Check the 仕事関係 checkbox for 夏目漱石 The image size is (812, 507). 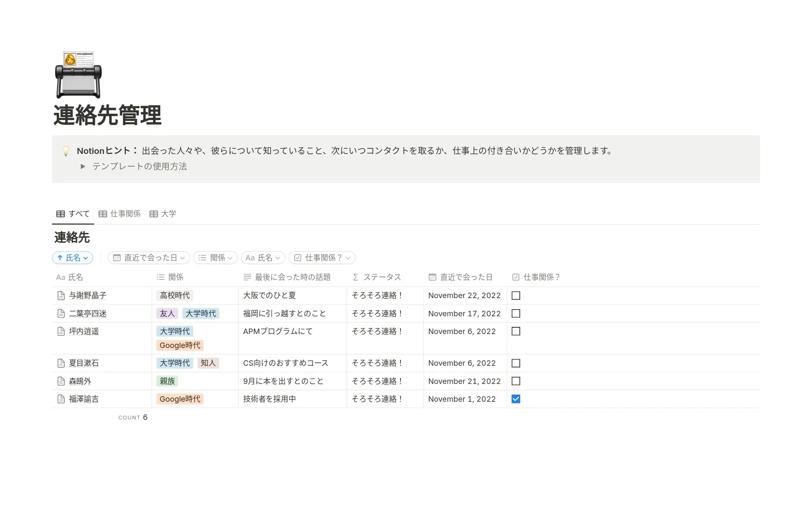(x=516, y=363)
